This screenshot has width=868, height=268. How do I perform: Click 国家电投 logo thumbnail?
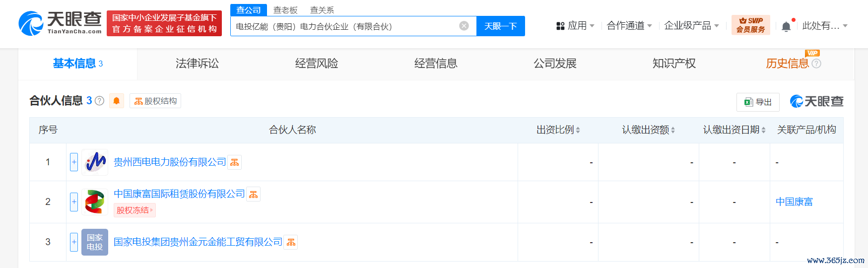click(95, 242)
